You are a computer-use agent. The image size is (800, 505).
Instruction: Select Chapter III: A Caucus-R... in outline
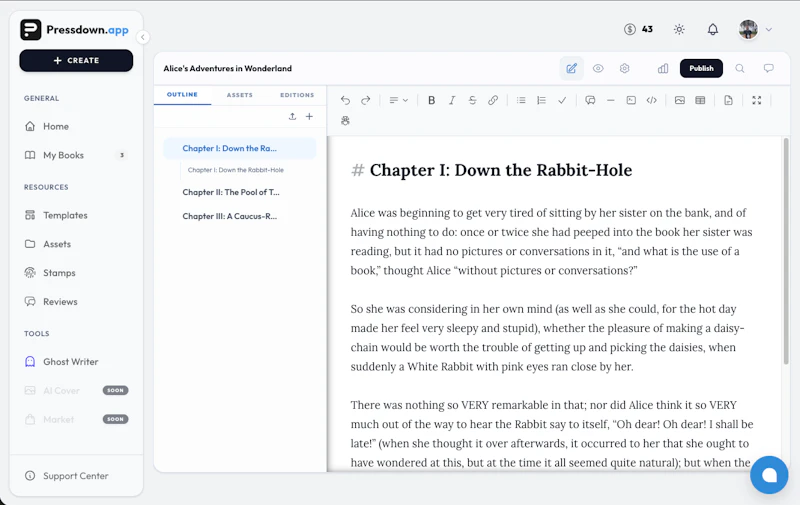click(x=230, y=216)
